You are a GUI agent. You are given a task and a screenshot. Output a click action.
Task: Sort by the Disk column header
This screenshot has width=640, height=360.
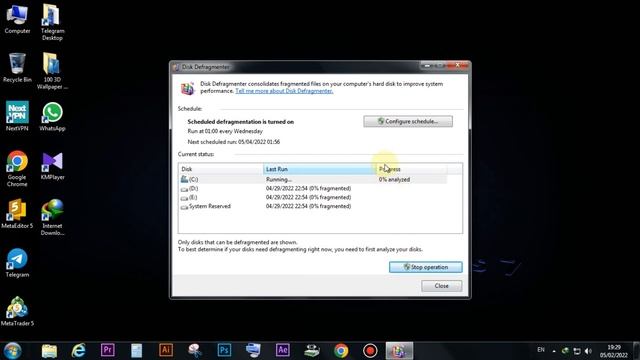[x=221, y=169]
